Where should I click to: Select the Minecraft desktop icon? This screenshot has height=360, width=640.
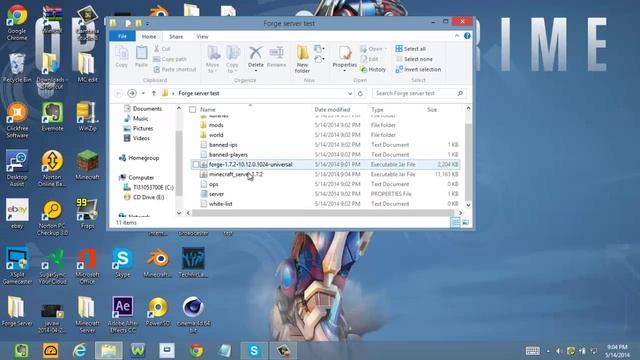(87, 165)
